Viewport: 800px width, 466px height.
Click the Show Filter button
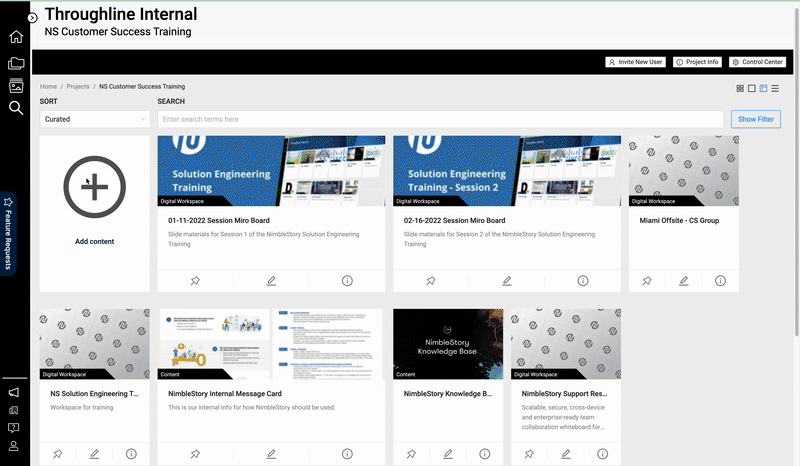click(x=755, y=119)
